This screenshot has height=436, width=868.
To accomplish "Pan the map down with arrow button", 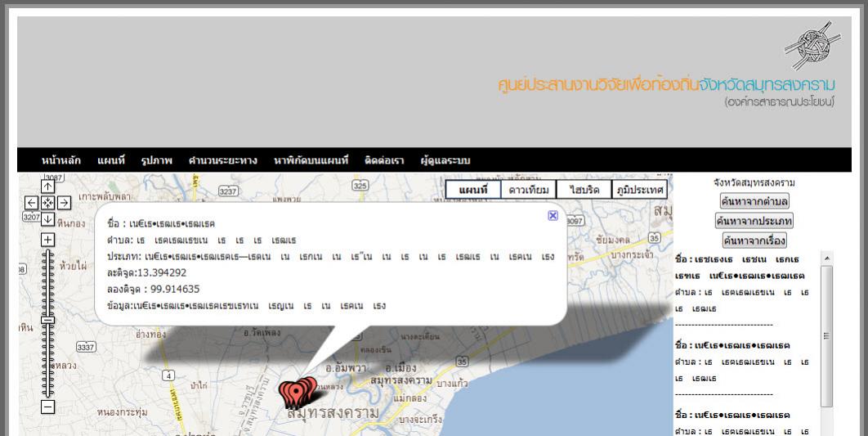I will [47, 219].
